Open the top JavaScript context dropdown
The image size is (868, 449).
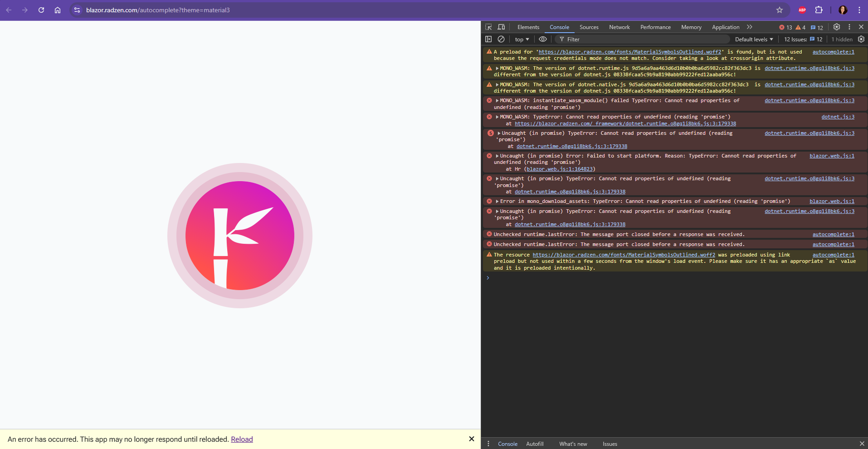[522, 39]
